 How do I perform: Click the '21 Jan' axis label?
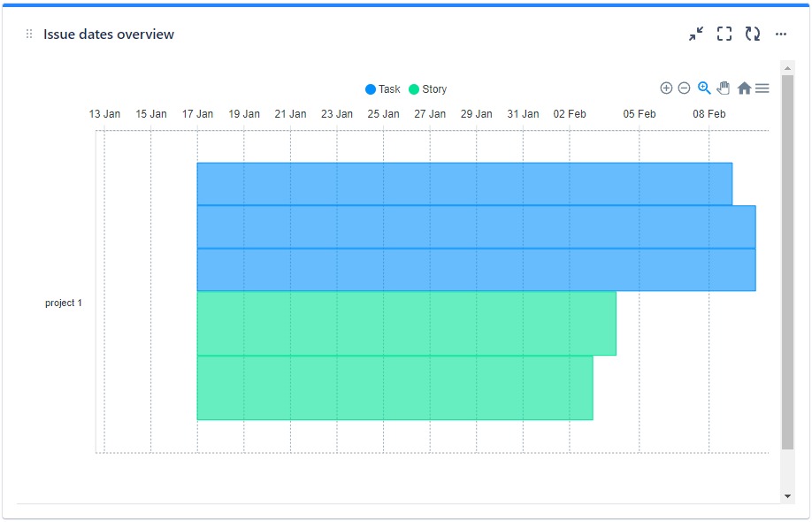pyautogui.click(x=290, y=114)
